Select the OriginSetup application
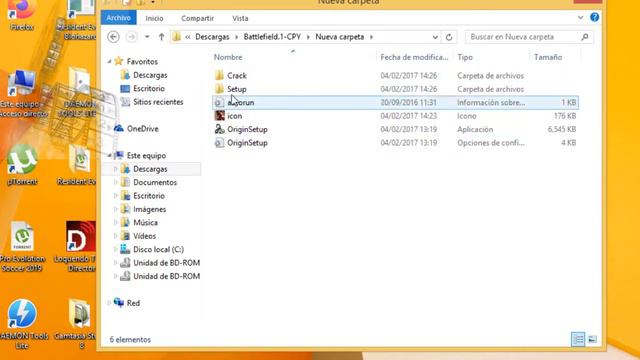Screen dimensions: 640x360 coord(247,129)
